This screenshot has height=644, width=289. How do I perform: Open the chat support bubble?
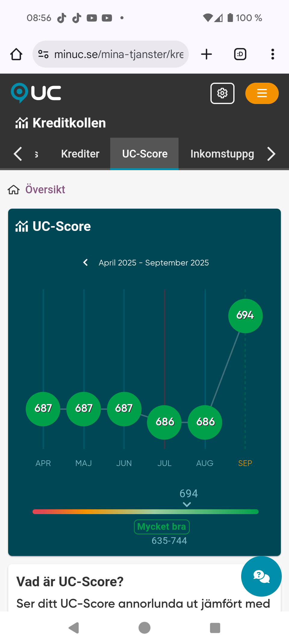coord(261,576)
